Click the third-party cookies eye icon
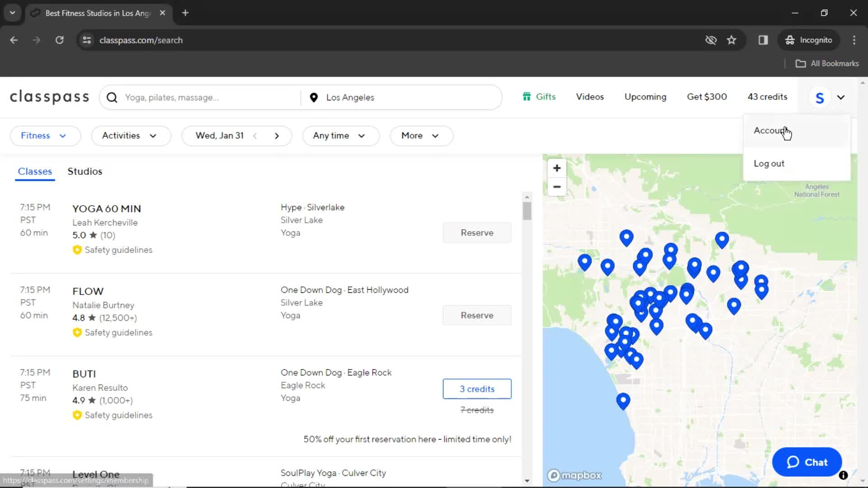The width and height of the screenshot is (868, 488). (711, 40)
